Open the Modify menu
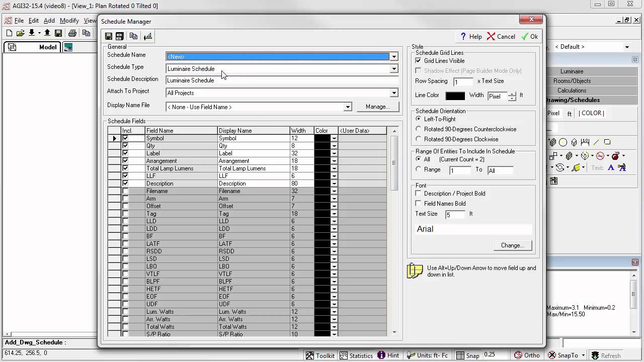 click(69, 21)
